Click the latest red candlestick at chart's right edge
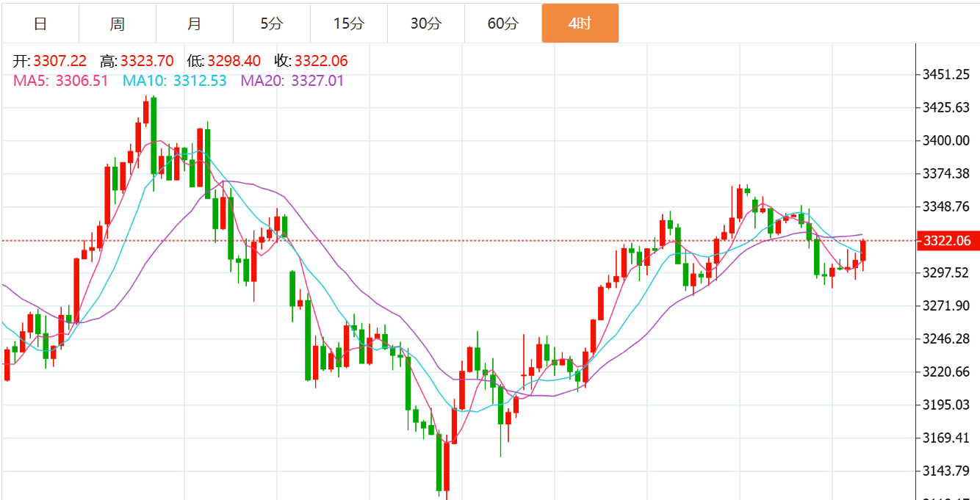The width and height of the screenshot is (980, 500). coord(863,250)
